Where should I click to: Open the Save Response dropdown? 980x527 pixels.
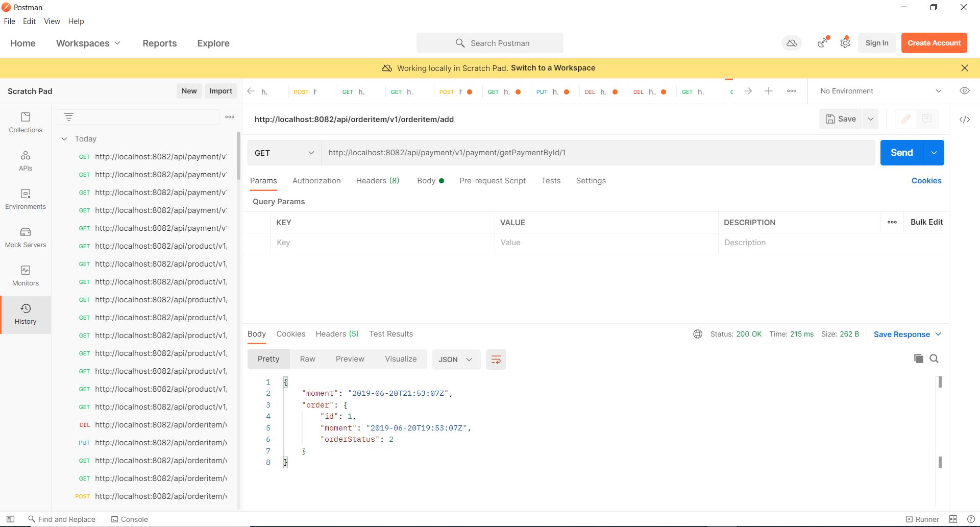click(x=907, y=334)
